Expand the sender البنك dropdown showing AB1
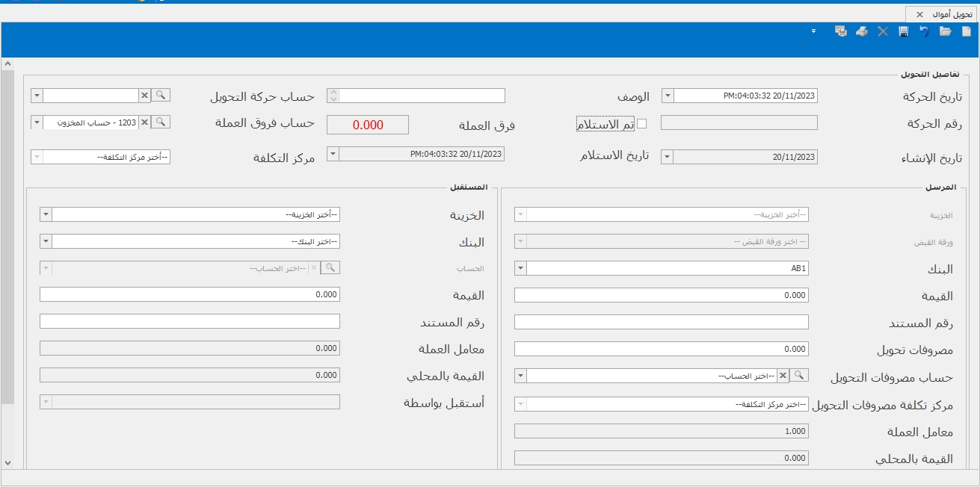Image resolution: width=980 pixels, height=487 pixels. [x=520, y=269]
